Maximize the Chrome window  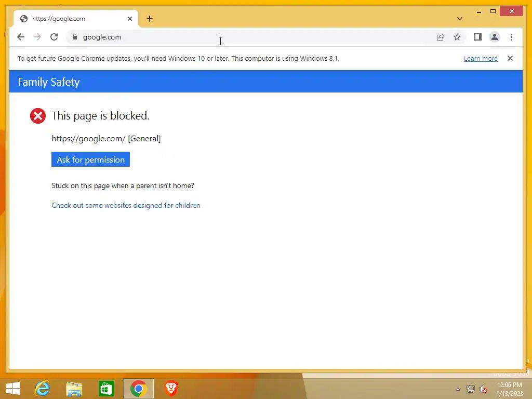click(493, 11)
